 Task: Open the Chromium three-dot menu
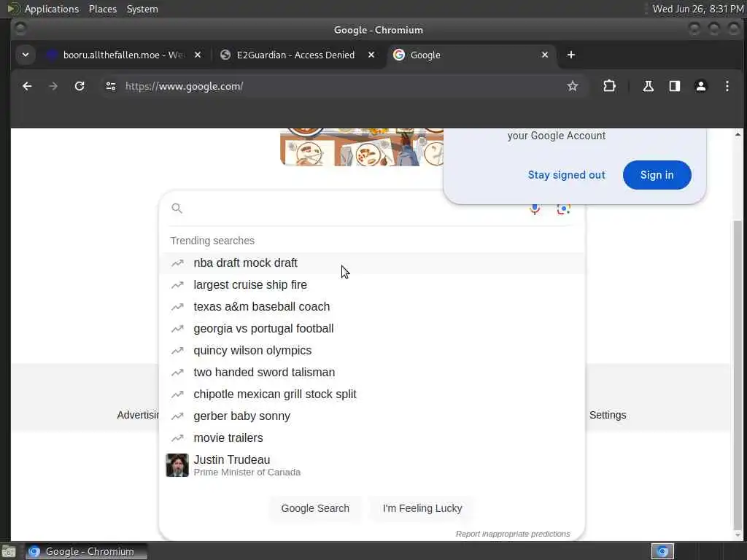pyautogui.click(x=727, y=86)
